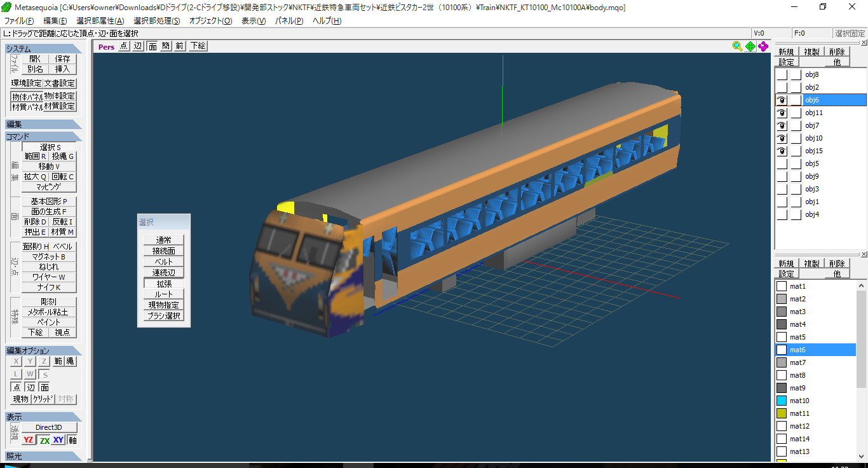Open the 編集(E) menu
Image resolution: width=868 pixels, height=468 pixels.
[55, 21]
